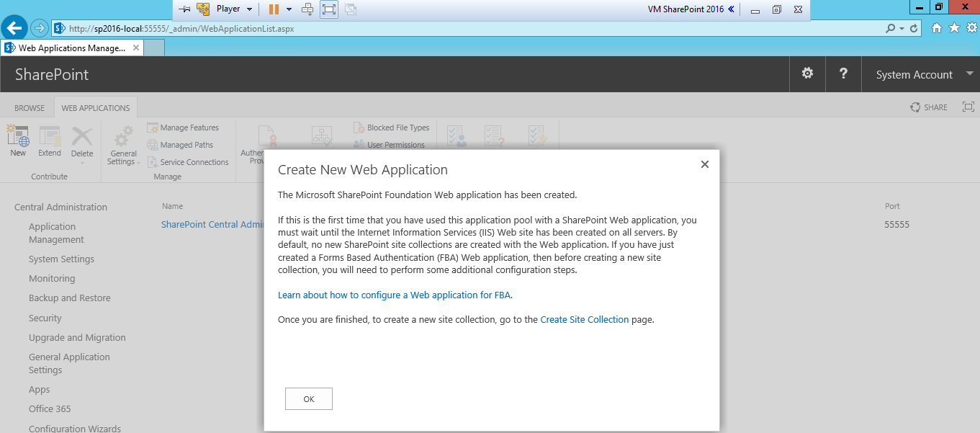Click the browser address bar
This screenshot has height=433, width=980.
click(x=468, y=29)
